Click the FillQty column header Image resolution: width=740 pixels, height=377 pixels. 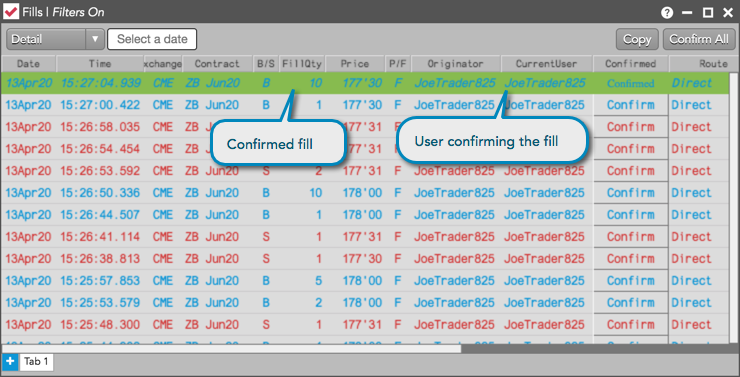click(x=302, y=64)
